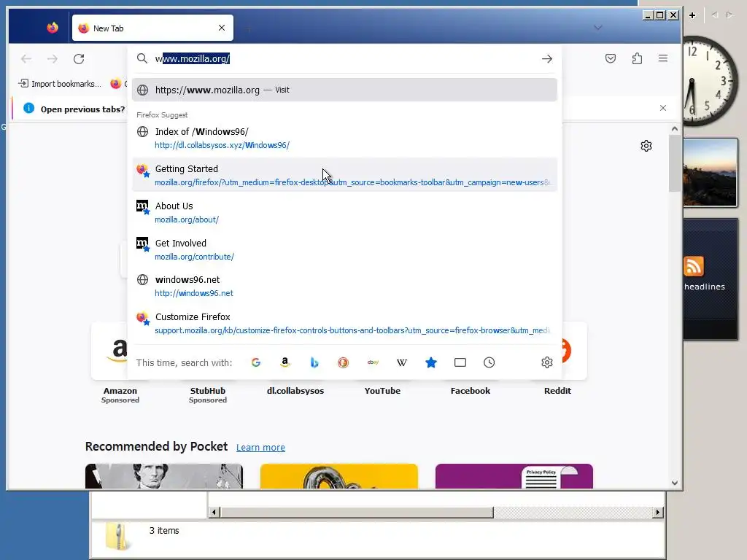The image size is (747, 560).
Task: Open the YouTube shortcut
Action: (x=382, y=391)
